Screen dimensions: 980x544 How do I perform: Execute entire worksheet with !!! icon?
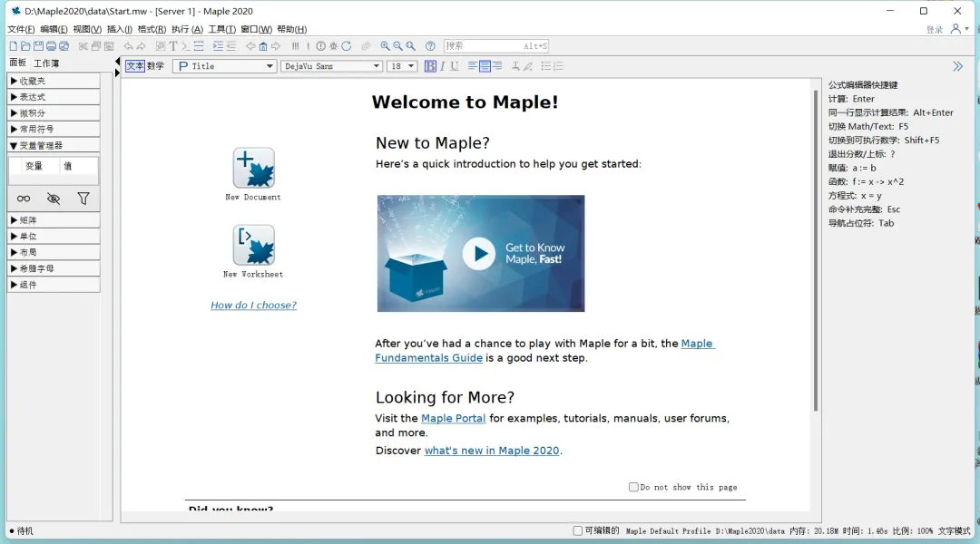[x=296, y=46]
